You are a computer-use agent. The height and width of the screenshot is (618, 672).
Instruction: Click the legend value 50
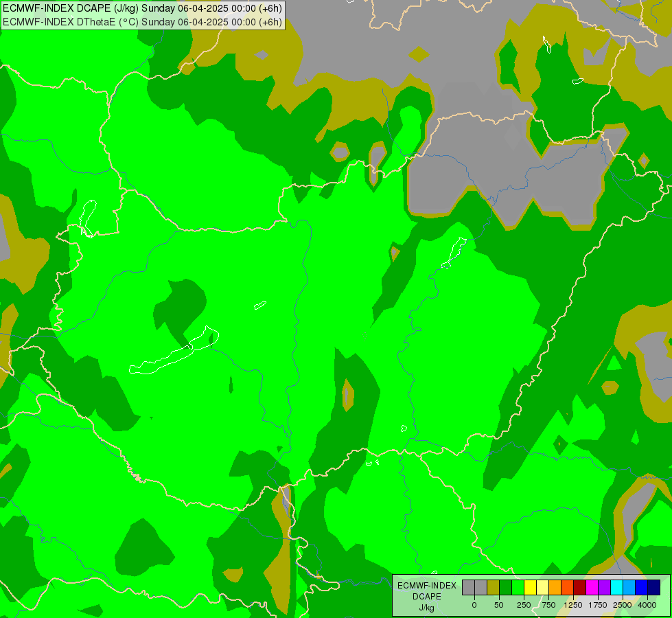pos(499,605)
